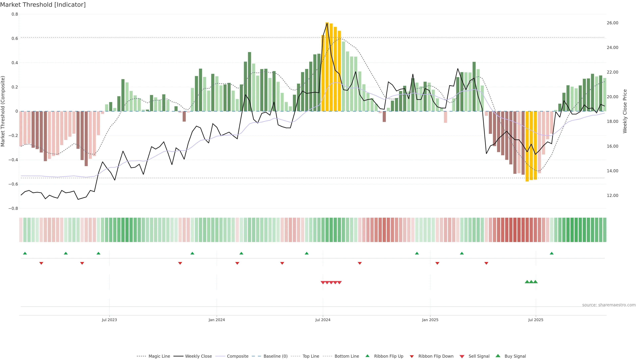Click the rightmost red Ribbon Flip Down marker
The width and height of the screenshot is (644, 362).
486,263
